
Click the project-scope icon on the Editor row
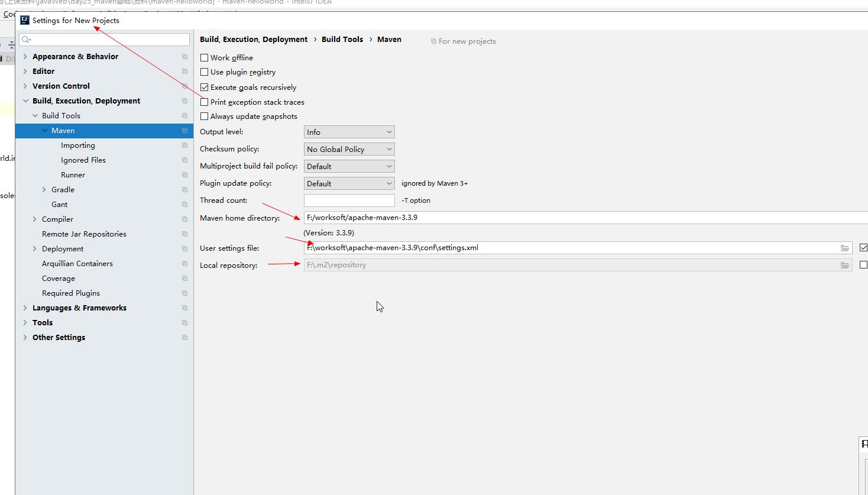[184, 72]
